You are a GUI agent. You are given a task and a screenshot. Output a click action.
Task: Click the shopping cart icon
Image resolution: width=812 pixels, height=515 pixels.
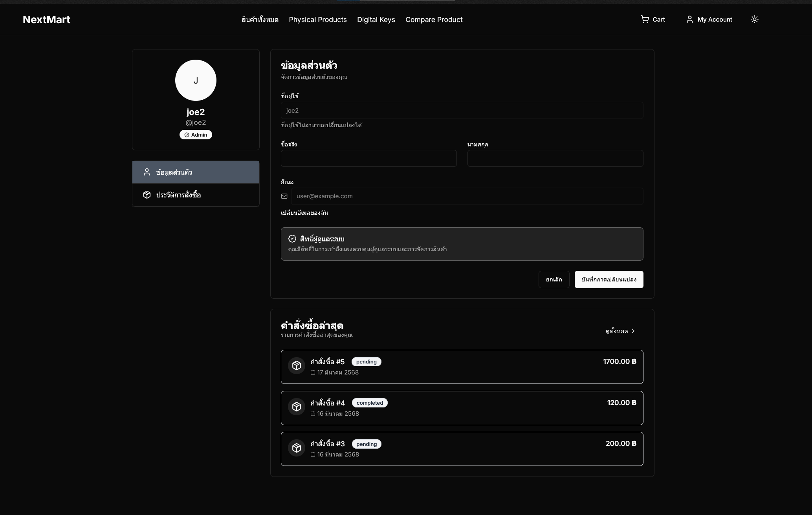[x=645, y=19]
